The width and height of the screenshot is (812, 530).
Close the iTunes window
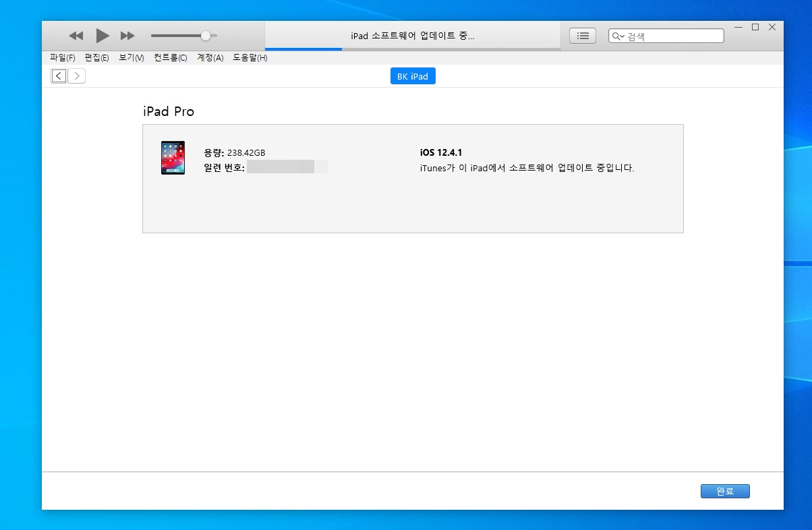click(772, 28)
